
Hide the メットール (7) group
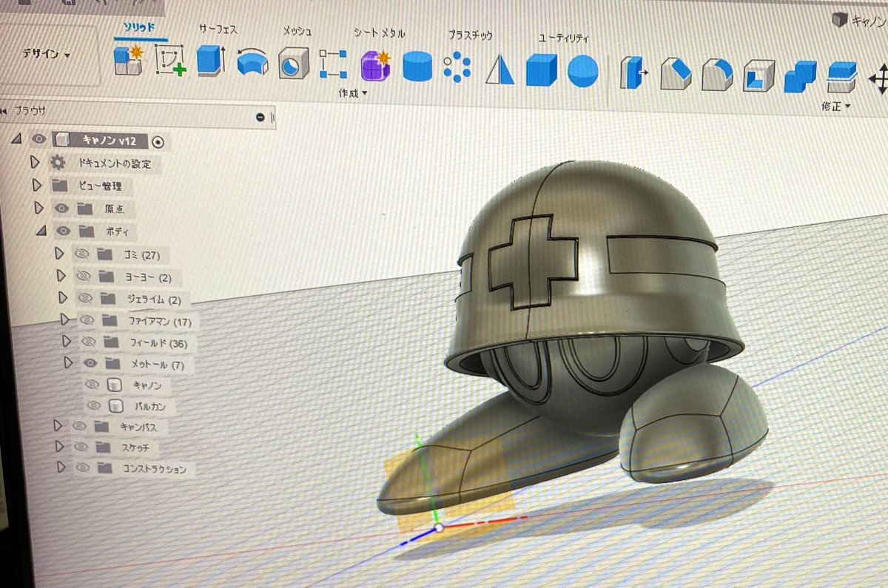click(x=90, y=363)
